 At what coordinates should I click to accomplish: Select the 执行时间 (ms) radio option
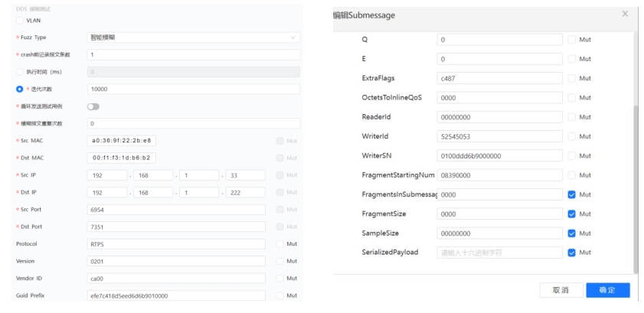tap(21, 71)
